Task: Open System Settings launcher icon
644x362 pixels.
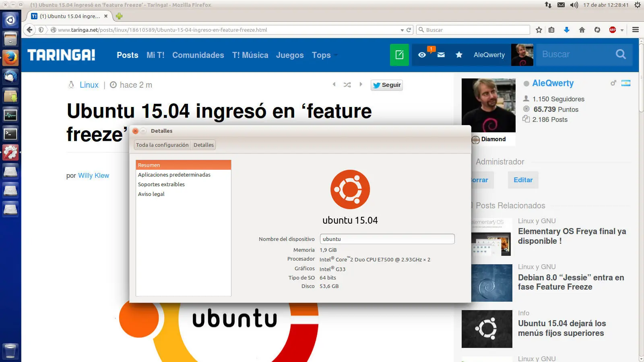Action: 10,153
